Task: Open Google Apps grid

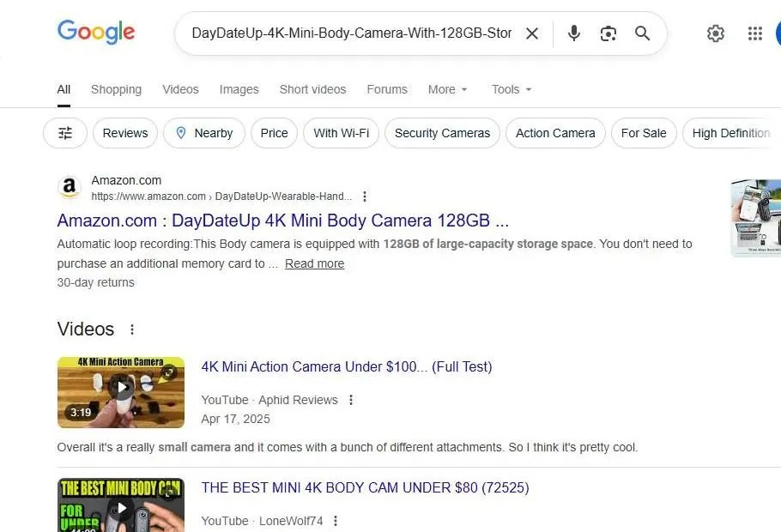Action: 754,33
